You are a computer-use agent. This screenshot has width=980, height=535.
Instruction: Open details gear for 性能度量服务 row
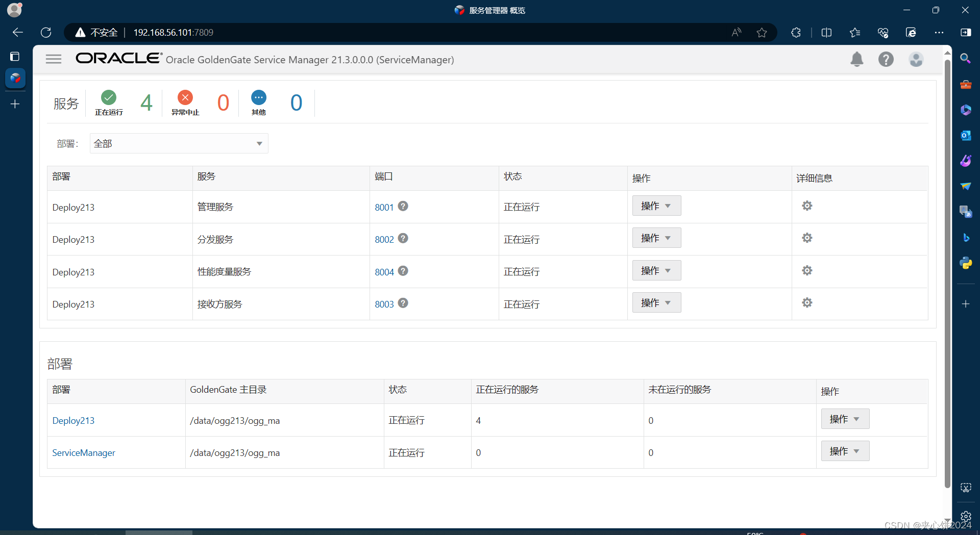[807, 270]
